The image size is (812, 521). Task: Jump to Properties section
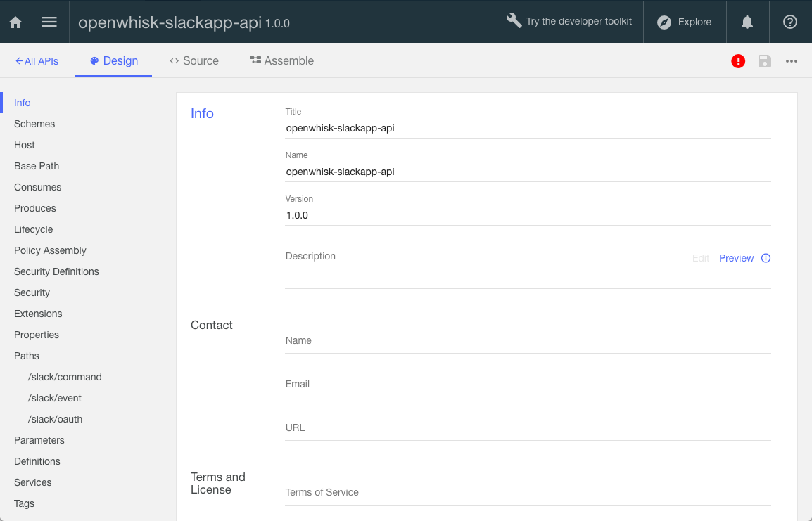point(37,335)
